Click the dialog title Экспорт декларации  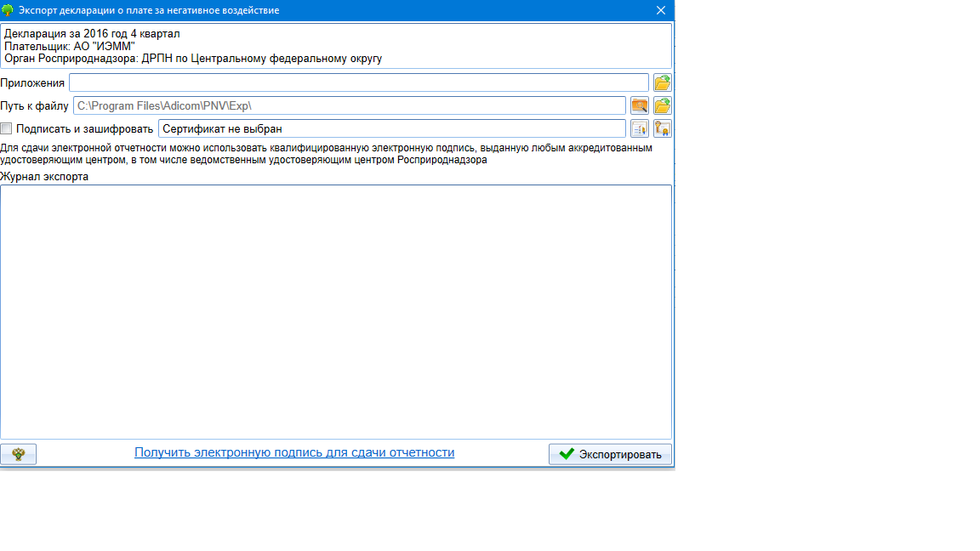pyautogui.click(x=149, y=10)
